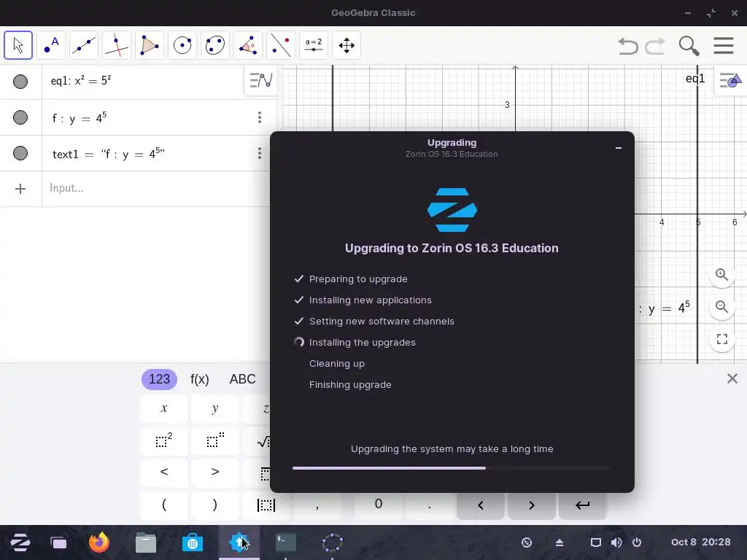
Task: Select the Polygon tool
Action: (150, 45)
